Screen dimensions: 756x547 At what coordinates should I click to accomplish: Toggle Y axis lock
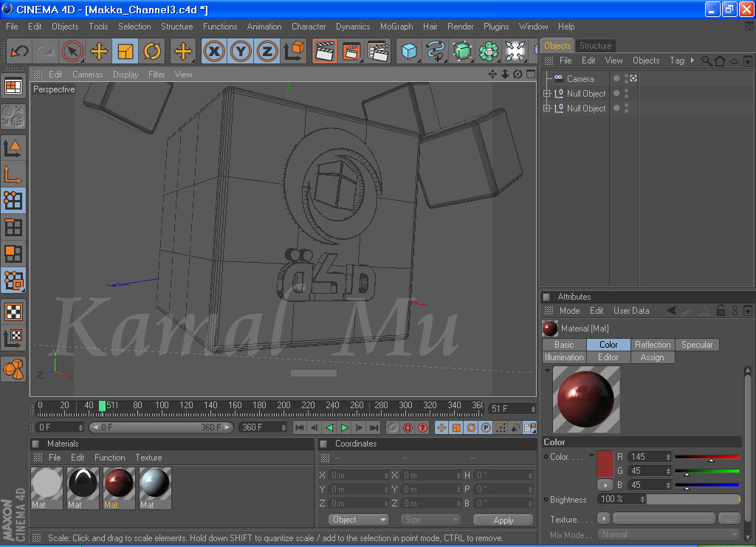pyautogui.click(x=241, y=51)
